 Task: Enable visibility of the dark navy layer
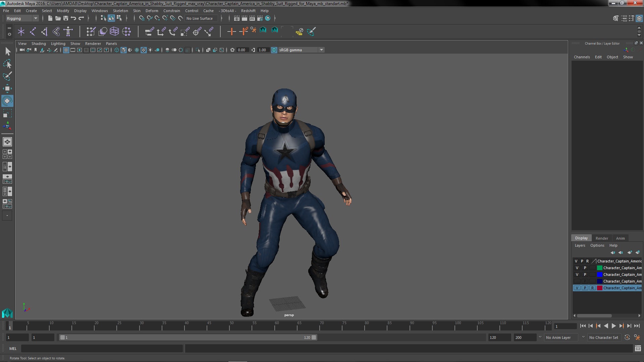pyautogui.click(x=577, y=281)
